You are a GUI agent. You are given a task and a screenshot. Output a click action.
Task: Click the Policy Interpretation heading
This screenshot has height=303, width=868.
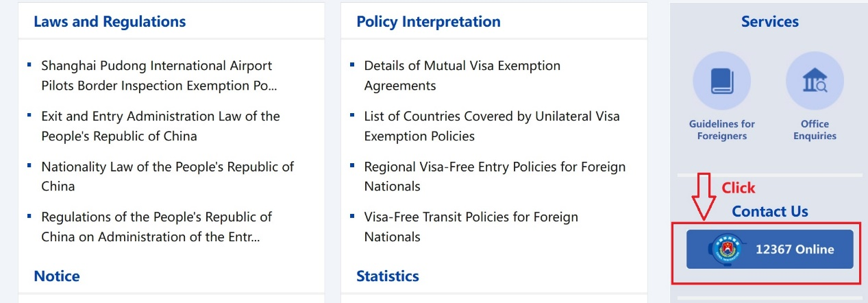428,21
